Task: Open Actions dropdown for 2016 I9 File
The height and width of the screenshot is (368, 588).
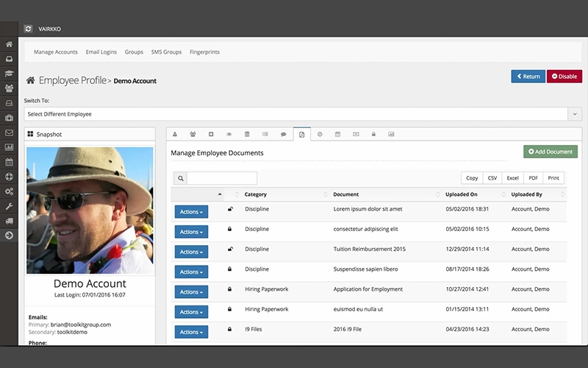Action: point(191,332)
